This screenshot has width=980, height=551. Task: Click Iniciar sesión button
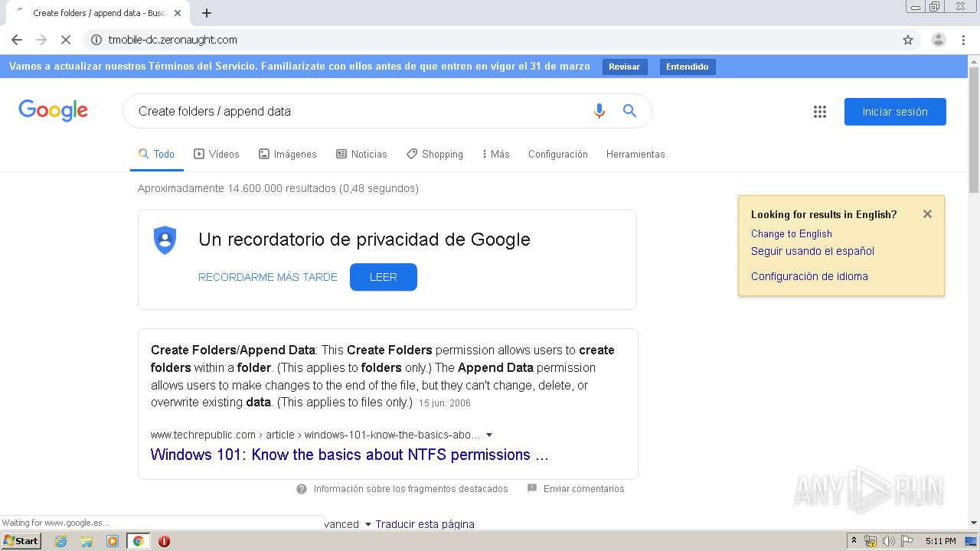click(895, 112)
